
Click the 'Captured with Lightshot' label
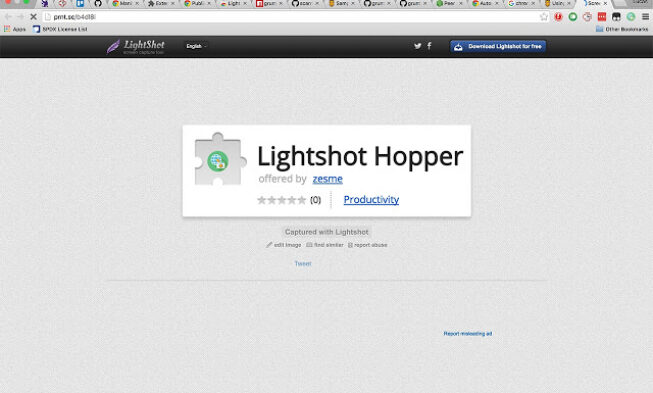click(326, 232)
